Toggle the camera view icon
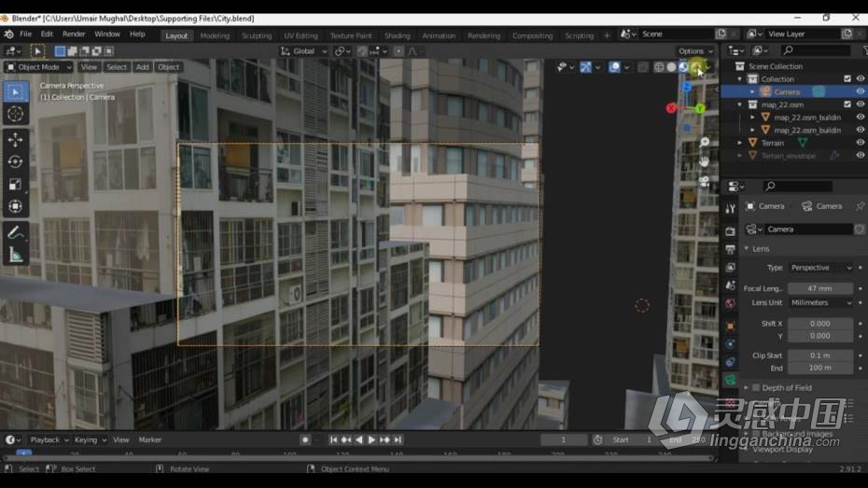The height and width of the screenshot is (488, 868). coord(704,181)
